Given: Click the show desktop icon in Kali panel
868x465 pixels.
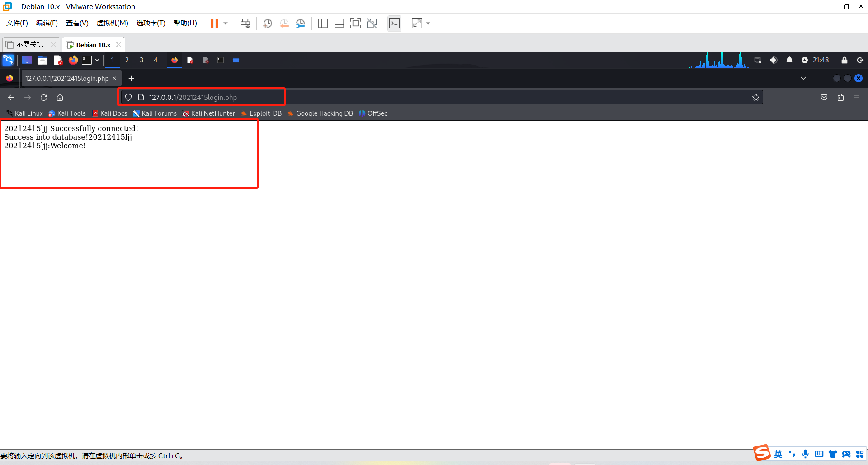Looking at the screenshot, I should click(x=27, y=60).
